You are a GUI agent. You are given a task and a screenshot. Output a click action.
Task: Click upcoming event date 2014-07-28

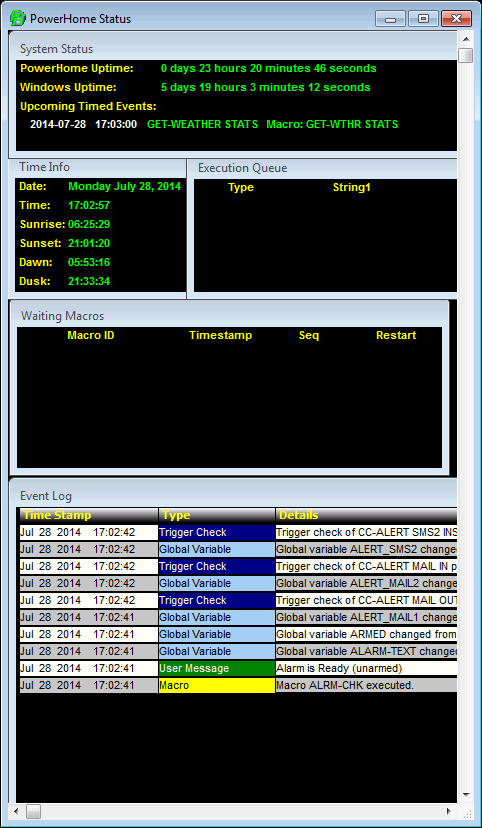point(58,125)
